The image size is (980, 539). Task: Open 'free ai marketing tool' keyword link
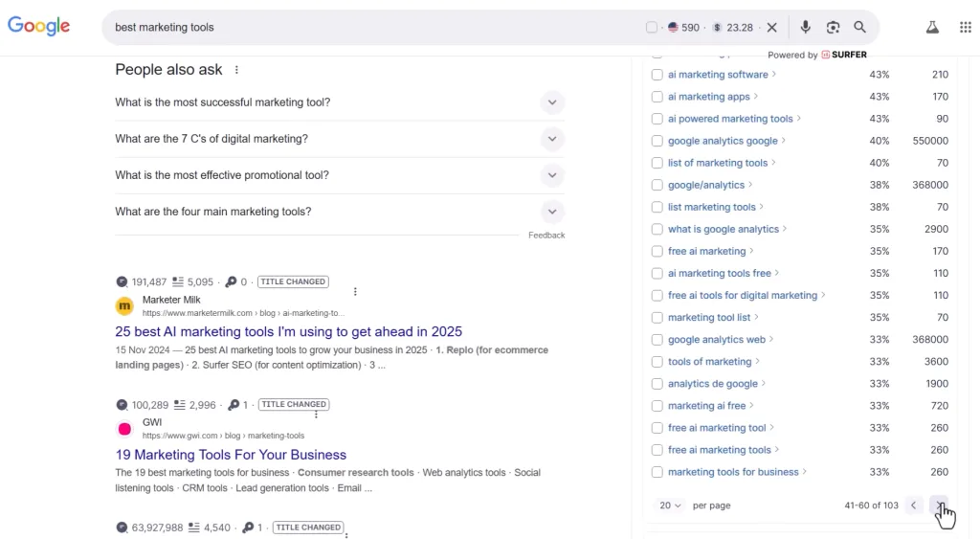(x=717, y=428)
